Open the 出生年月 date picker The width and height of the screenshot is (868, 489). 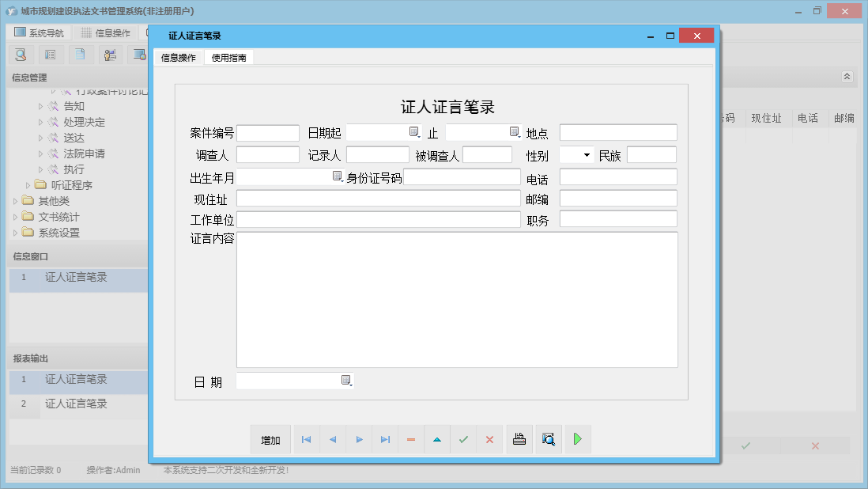pyautogui.click(x=338, y=176)
